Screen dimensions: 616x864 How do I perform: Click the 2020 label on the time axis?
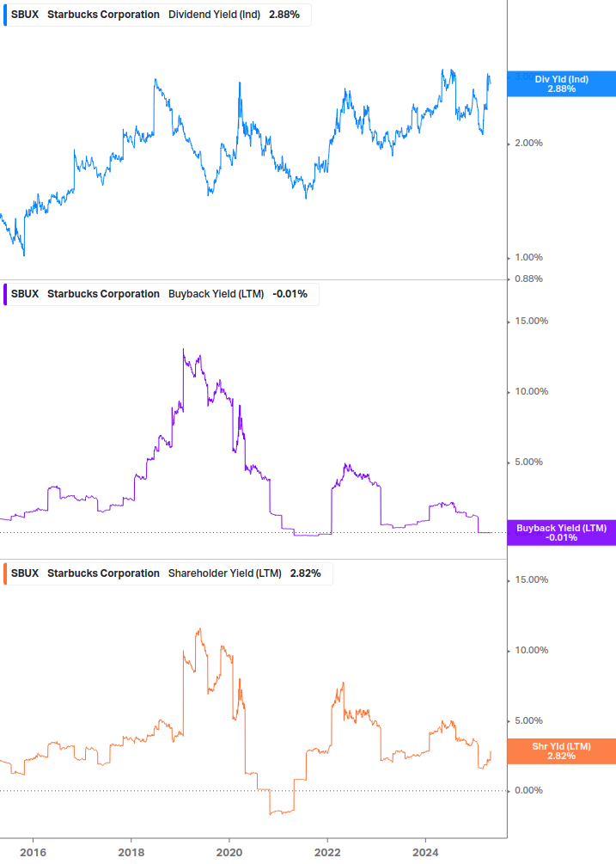(229, 853)
